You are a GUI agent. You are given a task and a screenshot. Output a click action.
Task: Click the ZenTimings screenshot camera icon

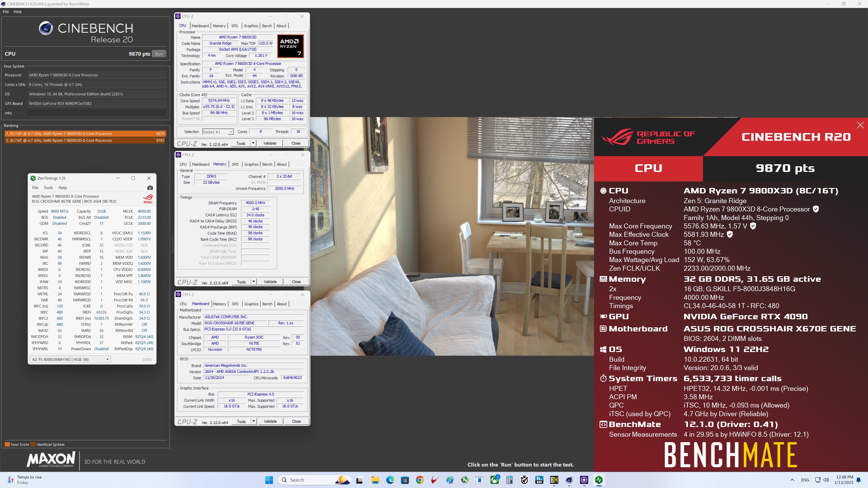click(x=150, y=188)
